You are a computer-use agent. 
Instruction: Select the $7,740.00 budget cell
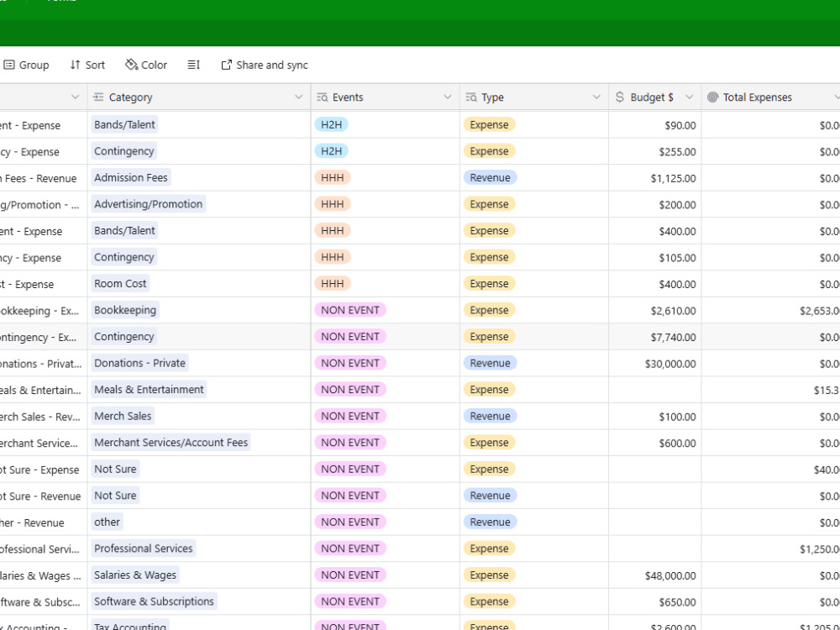(x=655, y=338)
